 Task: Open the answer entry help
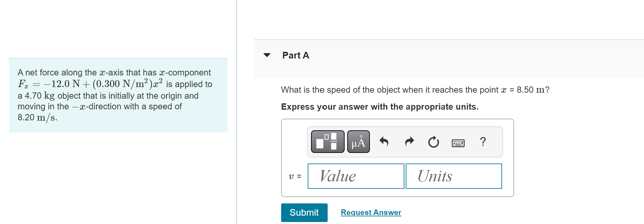point(483,142)
